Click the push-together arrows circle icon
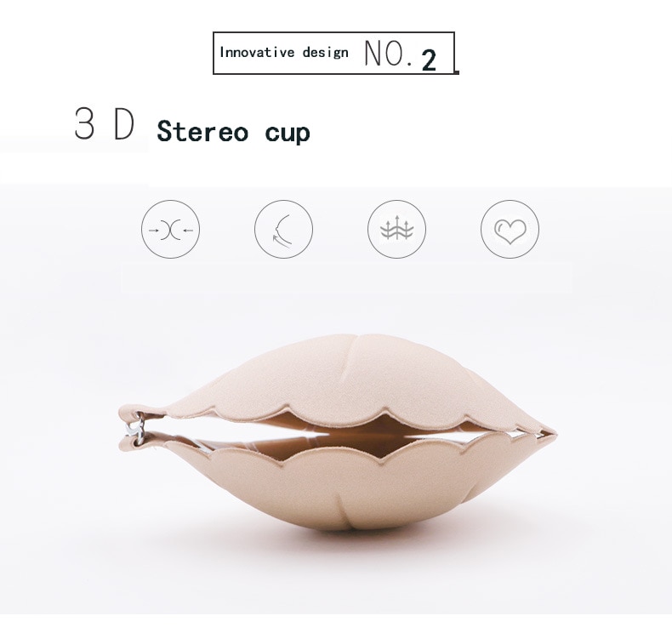This screenshot has height=633, width=672. tap(171, 229)
